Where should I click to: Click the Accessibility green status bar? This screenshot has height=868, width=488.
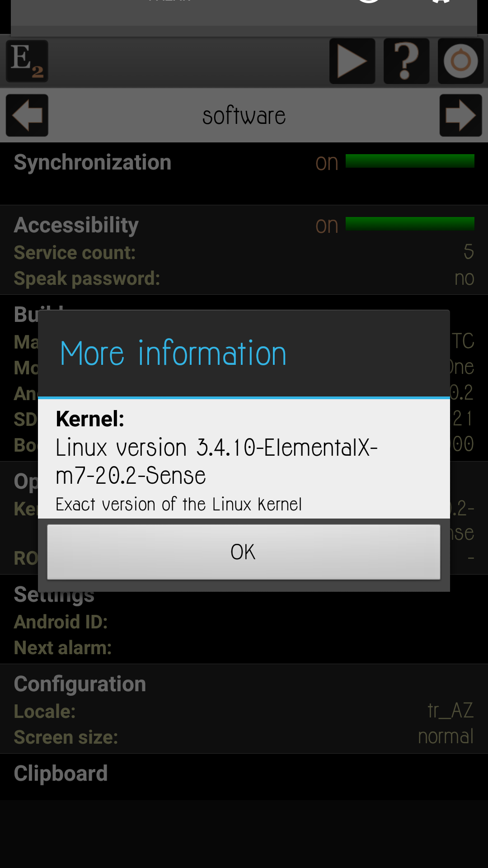[x=410, y=224]
